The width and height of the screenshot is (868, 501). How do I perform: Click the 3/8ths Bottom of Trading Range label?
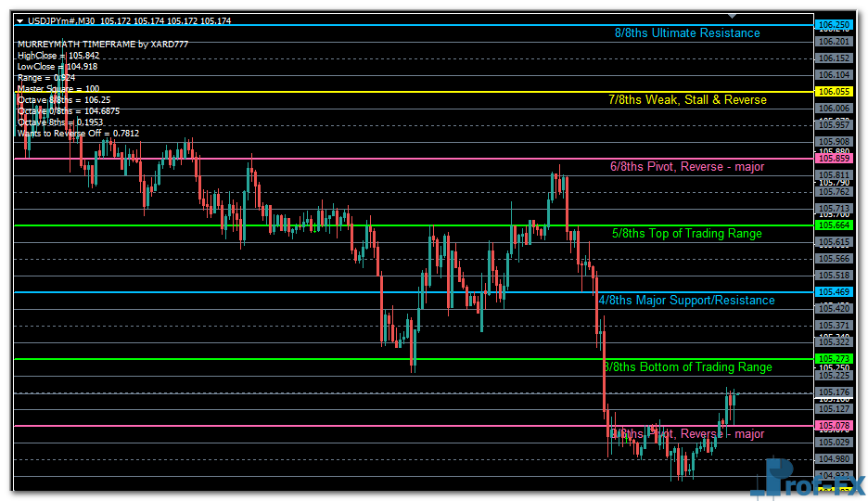pyautogui.click(x=687, y=367)
